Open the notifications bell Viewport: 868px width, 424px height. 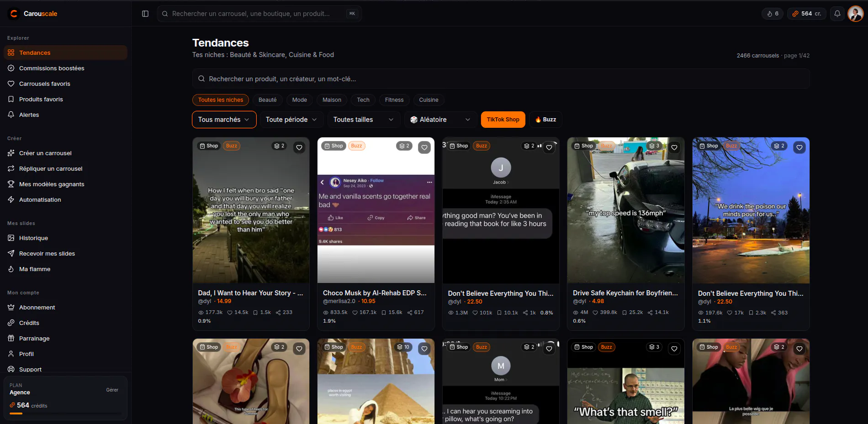(x=837, y=14)
